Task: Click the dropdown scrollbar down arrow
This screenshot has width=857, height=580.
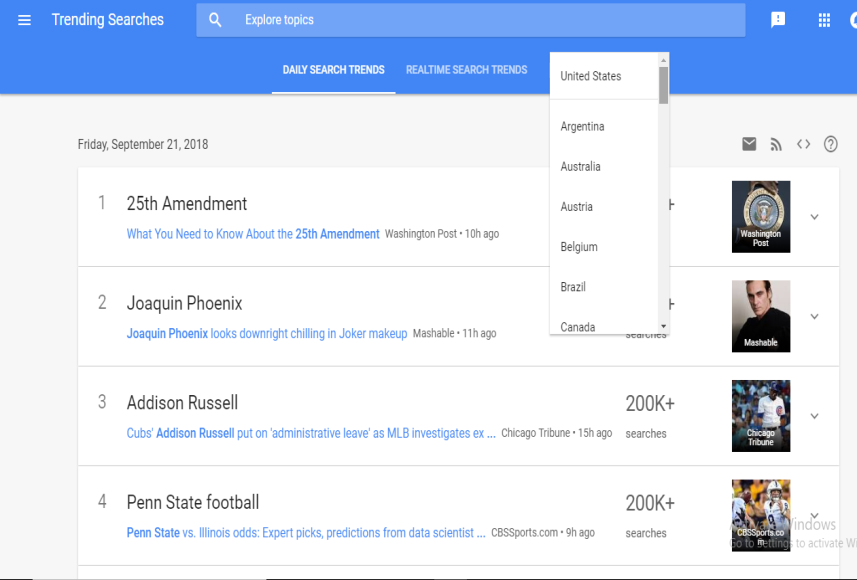Action: point(664,326)
